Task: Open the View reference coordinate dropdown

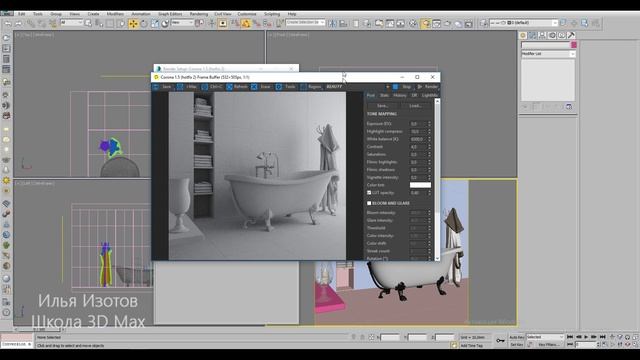Action: coord(182,23)
